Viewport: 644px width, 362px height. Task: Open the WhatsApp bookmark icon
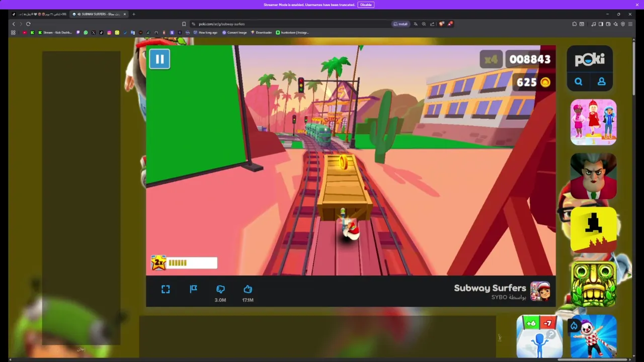pyautogui.click(x=86, y=33)
